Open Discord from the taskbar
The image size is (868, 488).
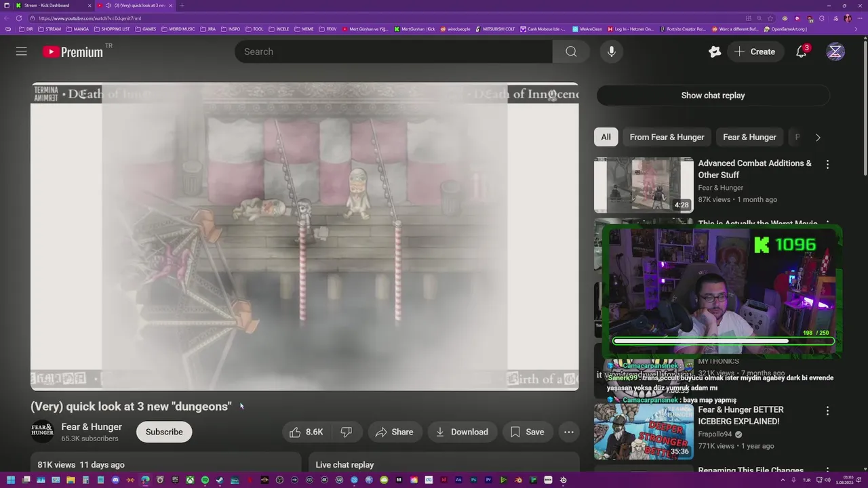(115, 480)
